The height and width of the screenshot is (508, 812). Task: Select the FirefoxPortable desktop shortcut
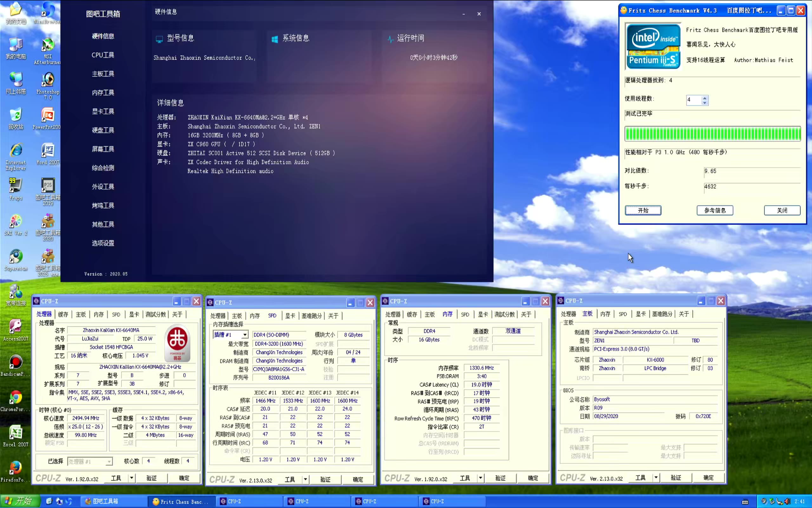click(x=16, y=471)
